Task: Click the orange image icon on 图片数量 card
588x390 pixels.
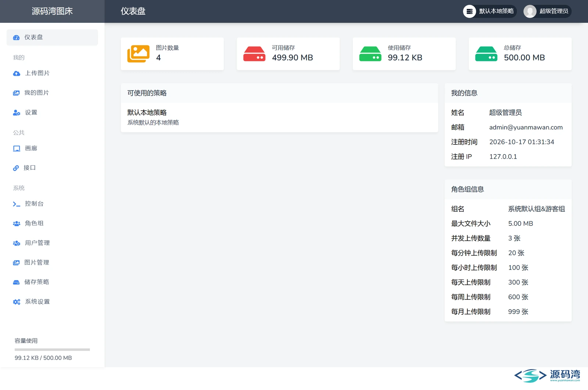Action: (x=139, y=54)
